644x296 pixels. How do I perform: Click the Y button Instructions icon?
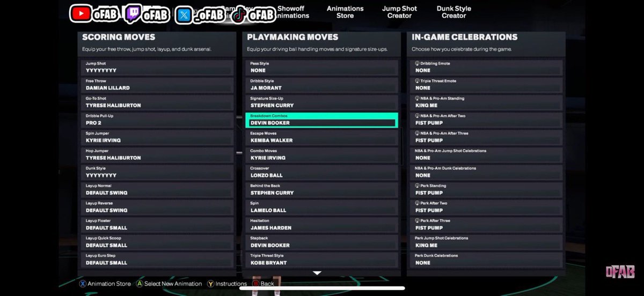coord(211,284)
